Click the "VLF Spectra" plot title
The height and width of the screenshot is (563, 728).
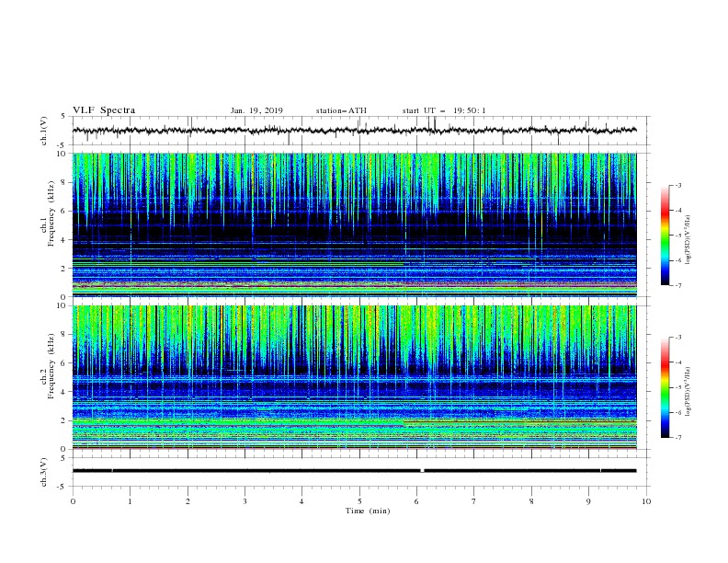click(x=104, y=110)
